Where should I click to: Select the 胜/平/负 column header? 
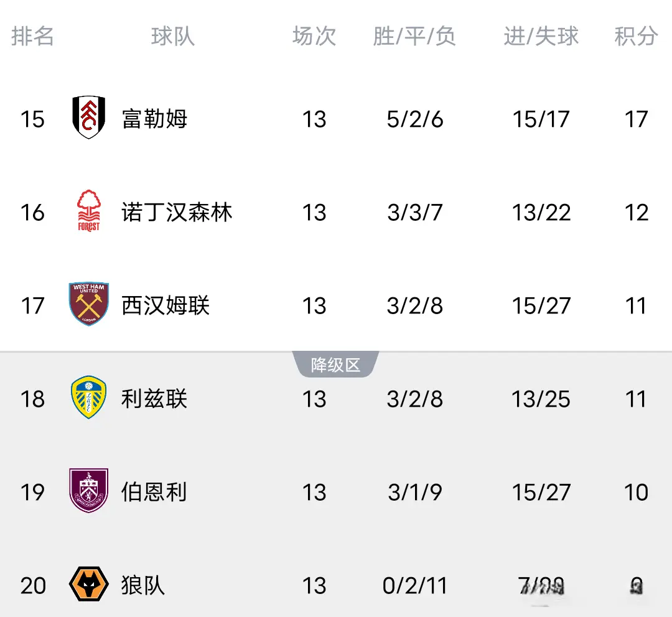pos(414,36)
